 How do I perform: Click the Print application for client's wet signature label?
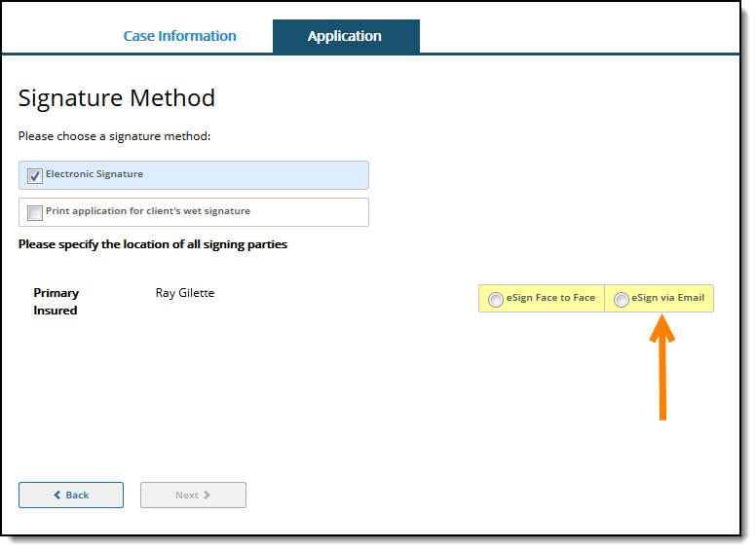pyautogui.click(x=148, y=211)
